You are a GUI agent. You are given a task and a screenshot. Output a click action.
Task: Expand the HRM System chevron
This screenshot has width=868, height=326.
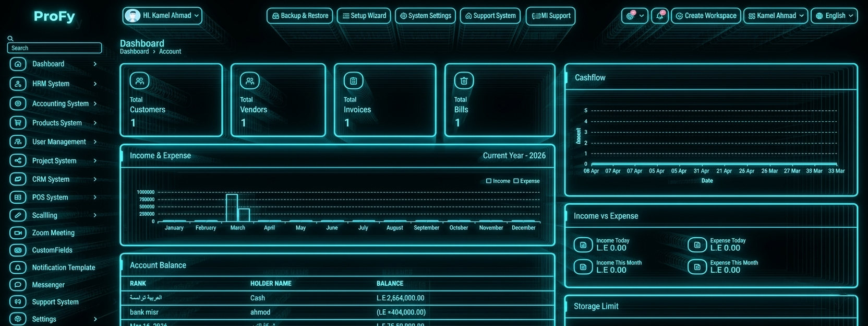[95, 84]
